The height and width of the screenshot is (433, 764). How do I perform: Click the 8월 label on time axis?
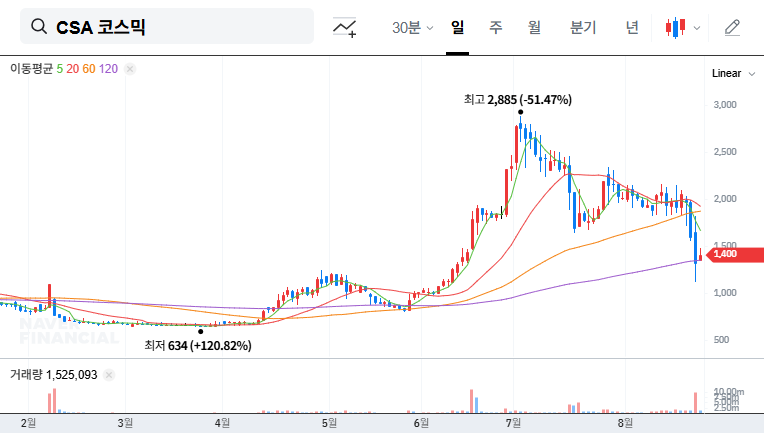(625, 423)
